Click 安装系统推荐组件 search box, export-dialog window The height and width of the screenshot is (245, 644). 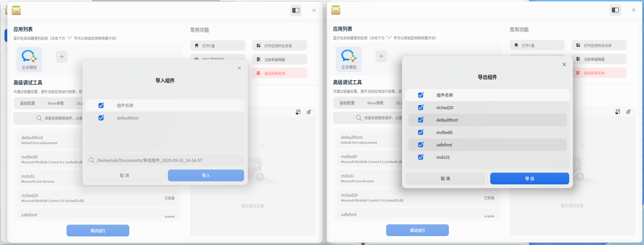tap(368, 118)
